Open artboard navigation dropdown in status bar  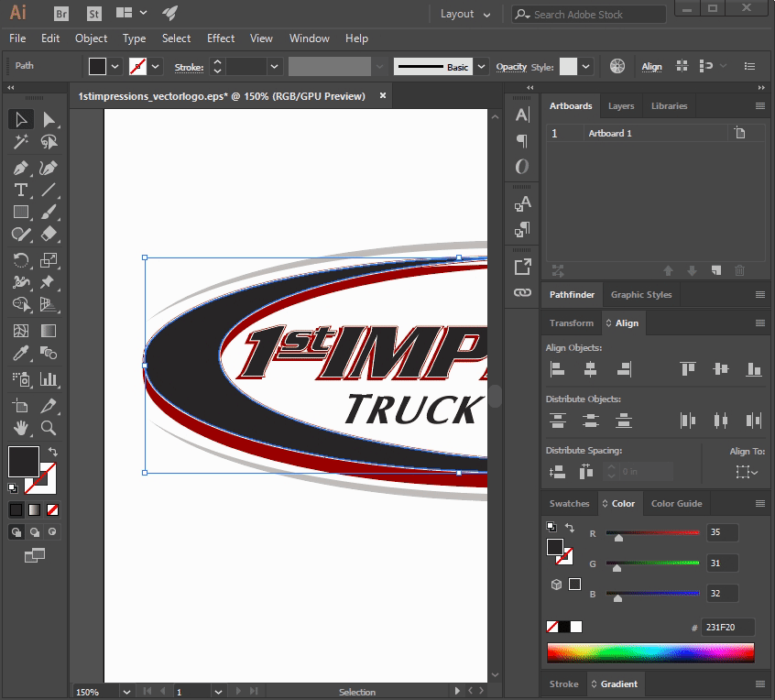(x=218, y=692)
